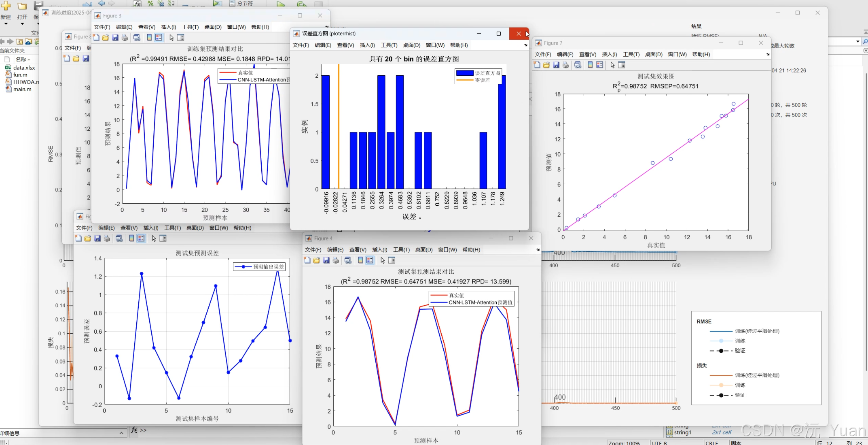Viewport: 868px width, 445px height.
Task: Open 插入(I) menu in Figure 4
Action: (x=379, y=250)
